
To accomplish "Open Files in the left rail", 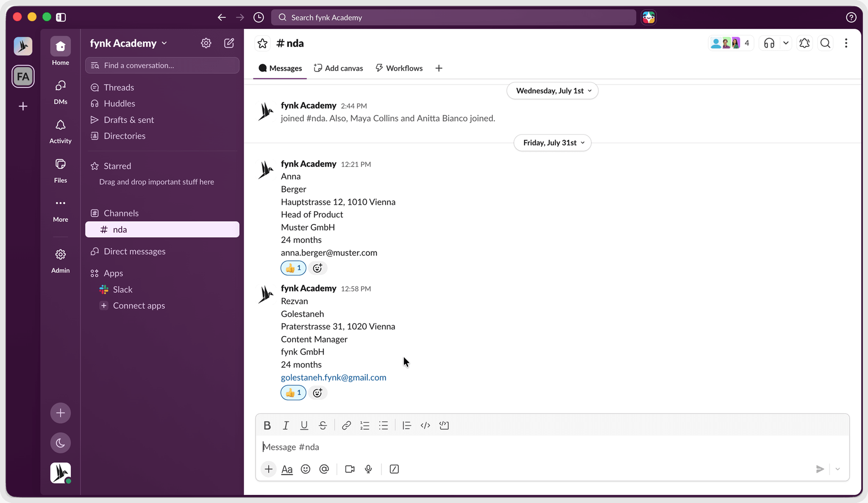I will click(x=61, y=170).
